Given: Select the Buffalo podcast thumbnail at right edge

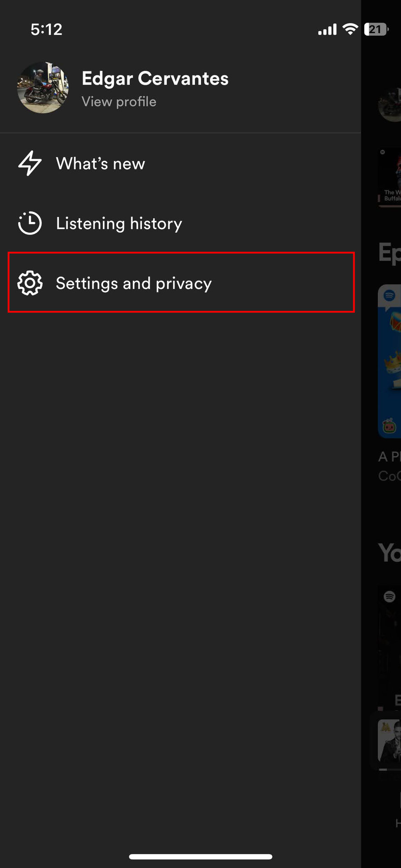Looking at the screenshot, I should coord(391,177).
